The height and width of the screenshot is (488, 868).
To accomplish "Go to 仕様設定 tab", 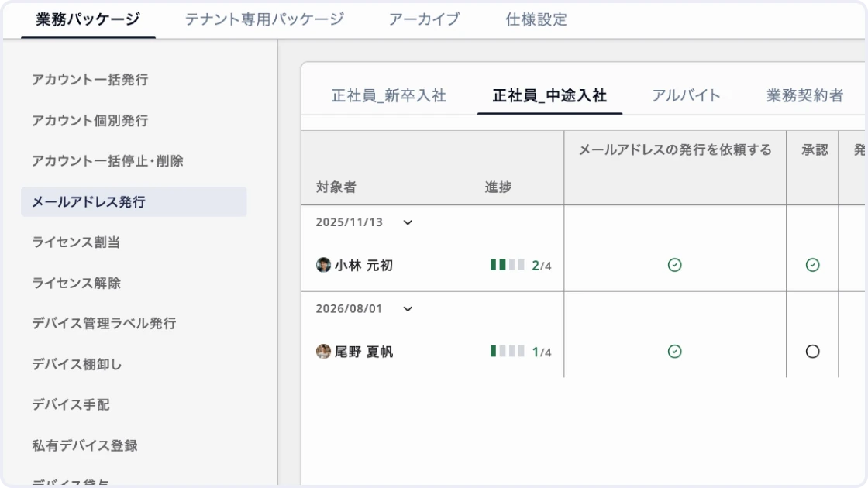I will tap(536, 19).
